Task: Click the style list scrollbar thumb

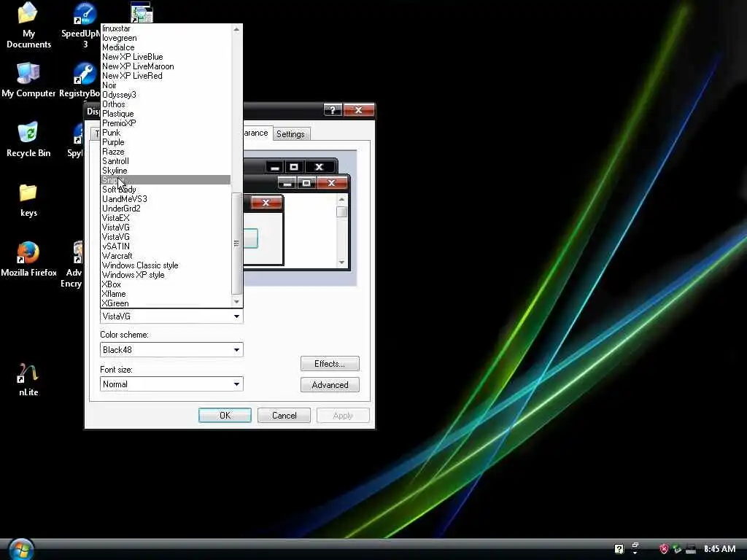Action: pyautogui.click(x=236, y=244)
